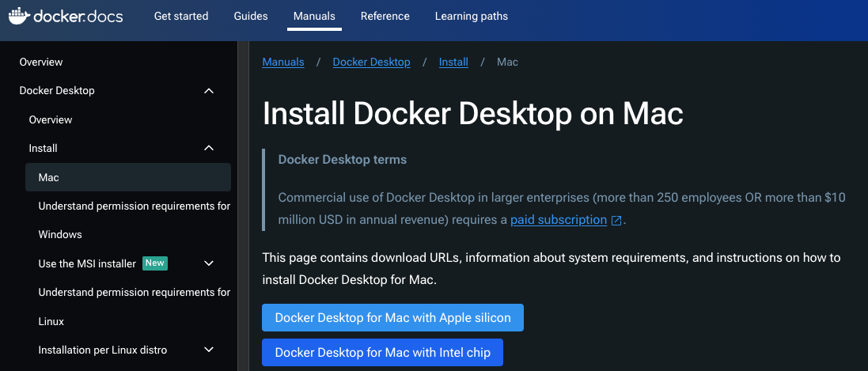
Task: Open the Windows sidebar item
Action: point(60,235)
